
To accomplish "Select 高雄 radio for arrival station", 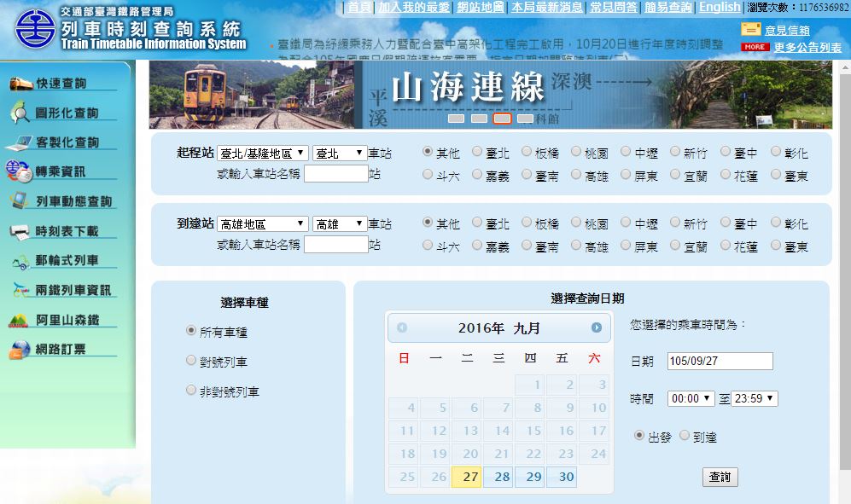I will click(576, 246).
